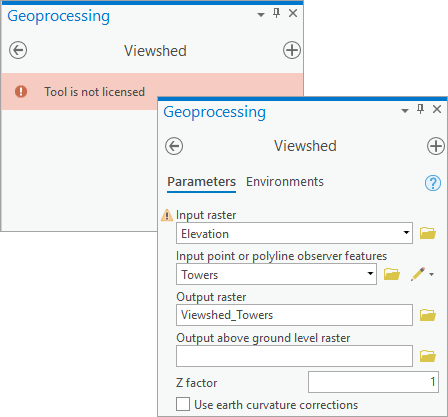Enable Use earth curvature corrections checkbox
This screenshot has height=417, width=448.
(x=183, y=404)
